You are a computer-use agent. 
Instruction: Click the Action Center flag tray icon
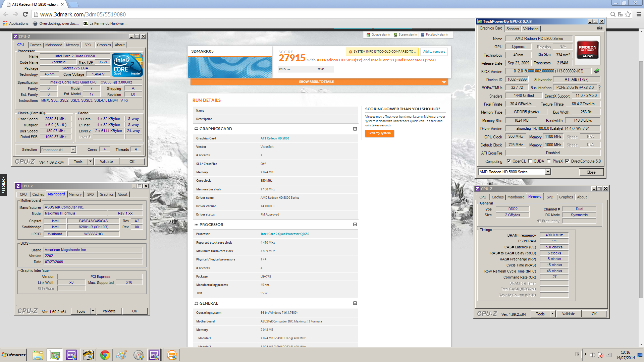click(x=601, y=355)
